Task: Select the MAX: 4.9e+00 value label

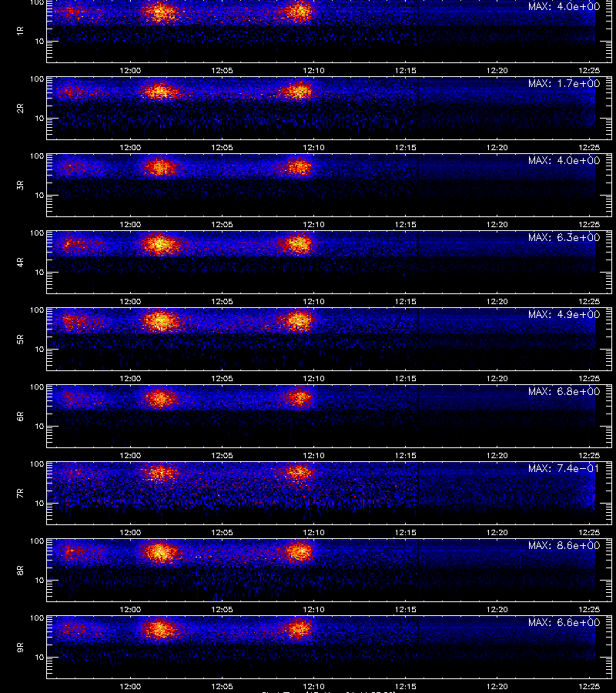Action: pyautogui.click(x=564, y=314)
